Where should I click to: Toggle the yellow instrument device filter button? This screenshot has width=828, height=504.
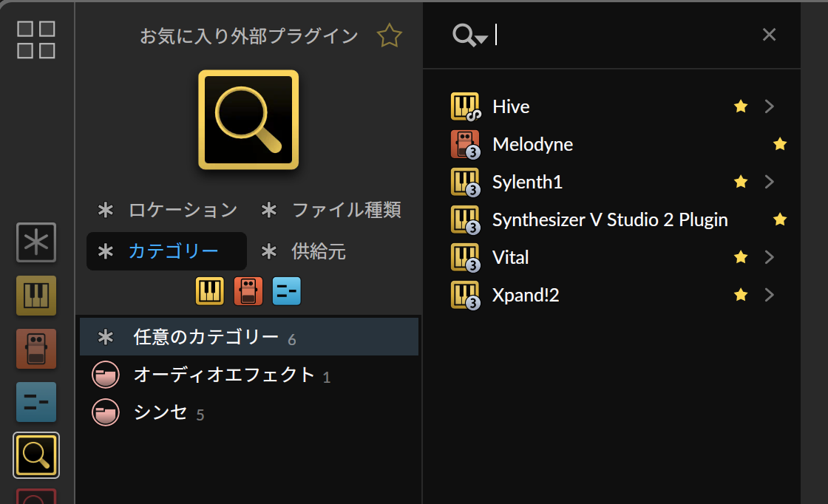(x=210, y=290)
